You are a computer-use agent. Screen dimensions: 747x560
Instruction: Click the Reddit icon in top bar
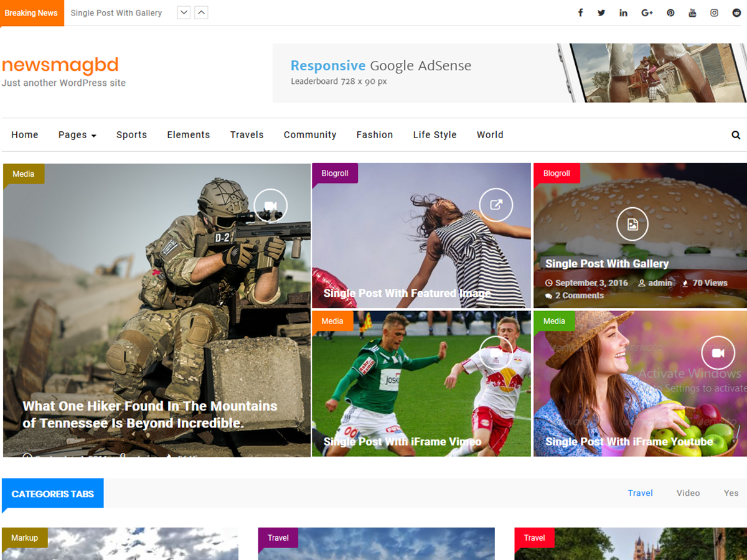click(737, 13)
